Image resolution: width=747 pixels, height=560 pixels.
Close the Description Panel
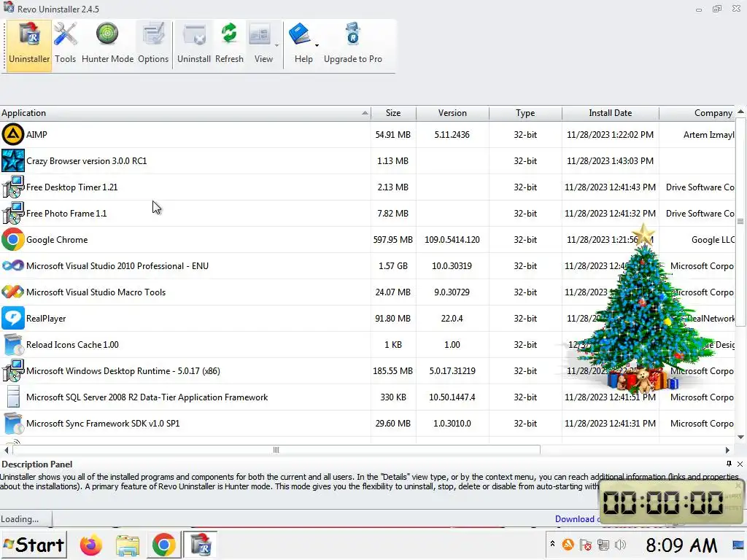pos(740,464)
